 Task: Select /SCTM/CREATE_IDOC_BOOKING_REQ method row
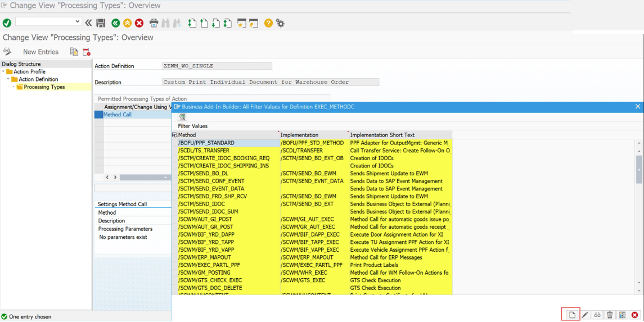point(228,158)
